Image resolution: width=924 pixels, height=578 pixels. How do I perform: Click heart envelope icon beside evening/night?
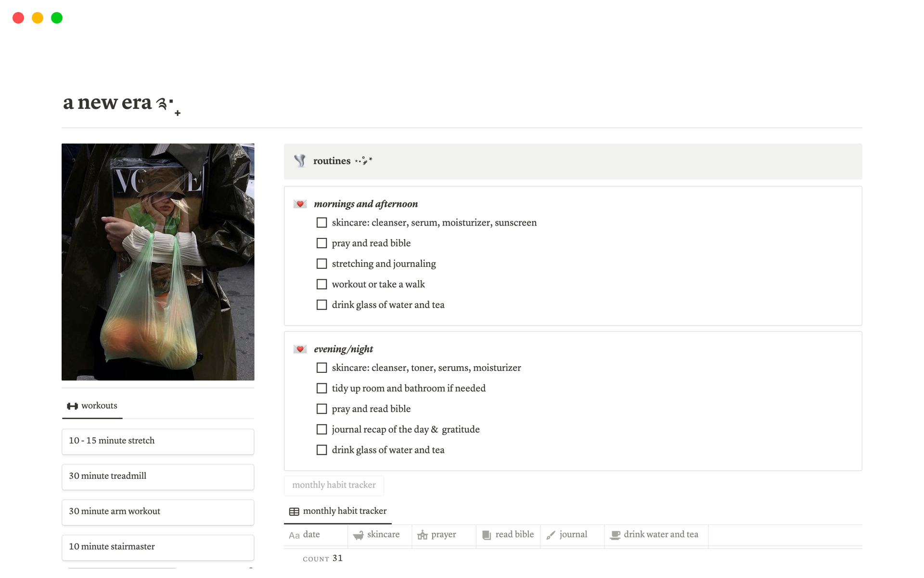pos(300,349)
